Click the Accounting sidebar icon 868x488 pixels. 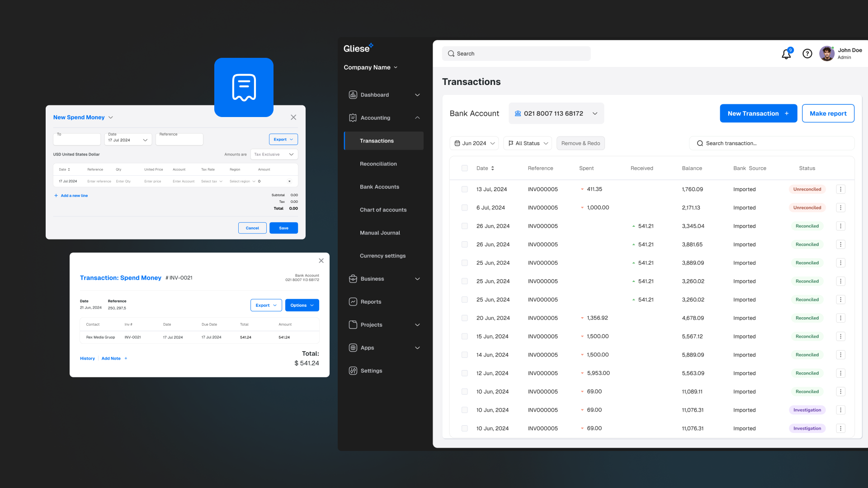353,118
